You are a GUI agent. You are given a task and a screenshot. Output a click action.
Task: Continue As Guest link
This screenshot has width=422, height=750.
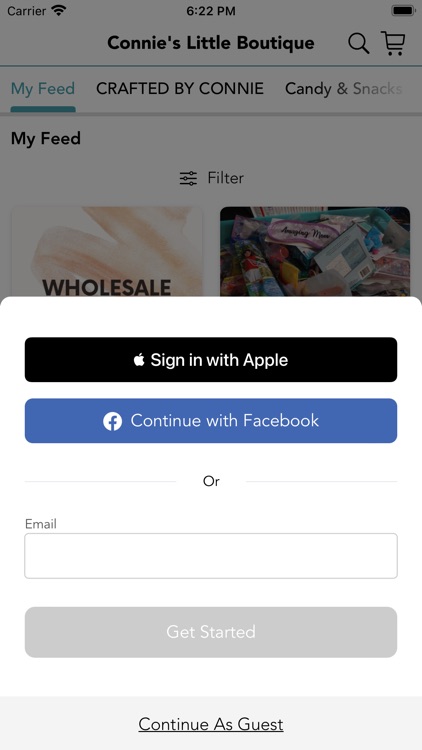(x=211, y=724)
